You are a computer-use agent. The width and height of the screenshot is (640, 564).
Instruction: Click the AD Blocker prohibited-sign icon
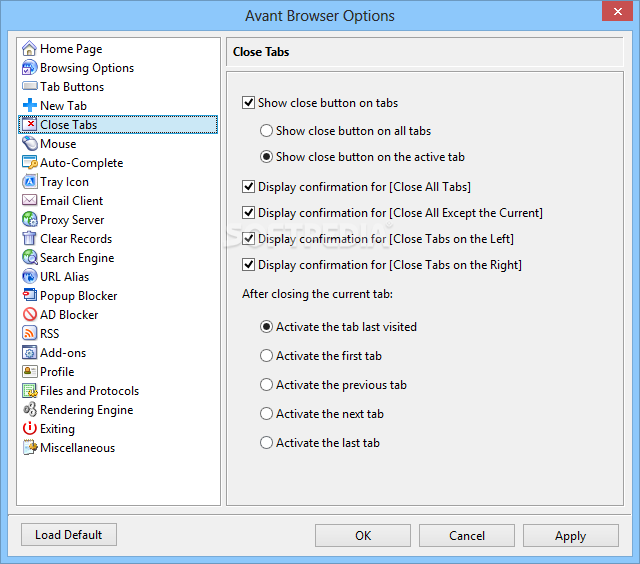click(29, 314)
